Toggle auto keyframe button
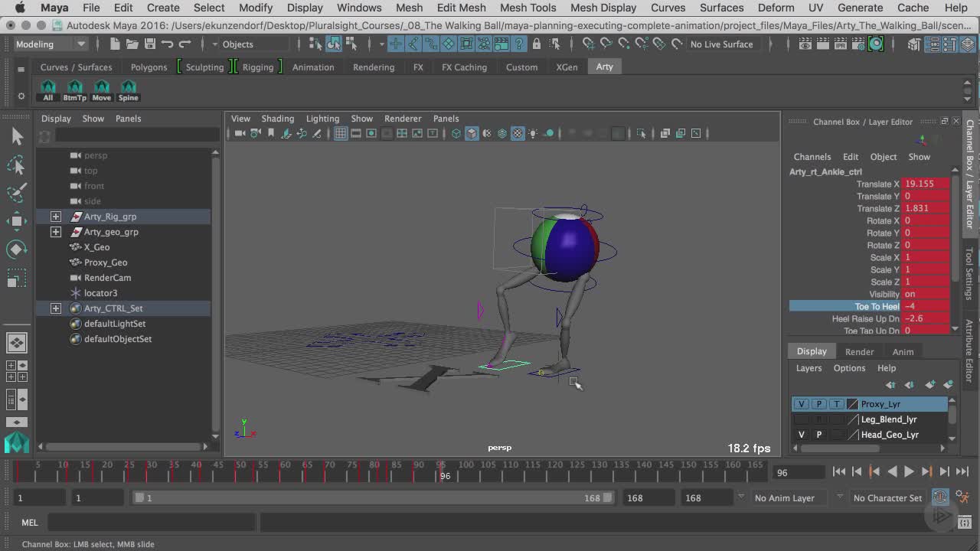Screen dimensions: 980x551 940,497
